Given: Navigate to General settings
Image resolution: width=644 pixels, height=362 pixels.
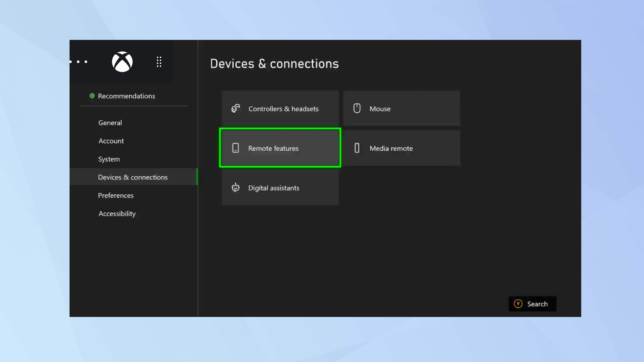Looking at the screenshot, I should click(110, 122).
